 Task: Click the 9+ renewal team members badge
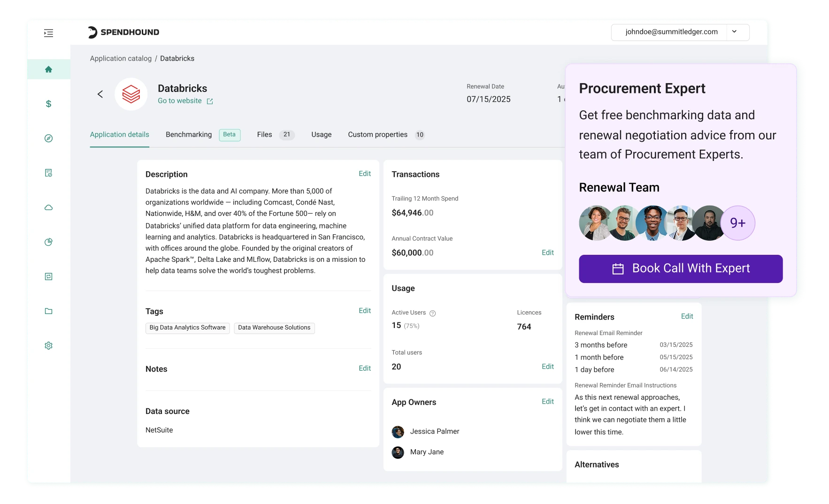tap(737, 223)
